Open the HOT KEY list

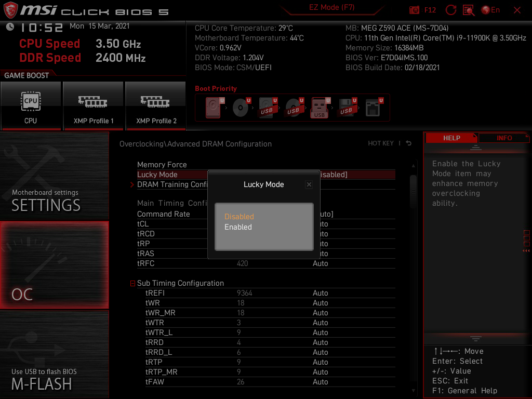tap(381, 143)
